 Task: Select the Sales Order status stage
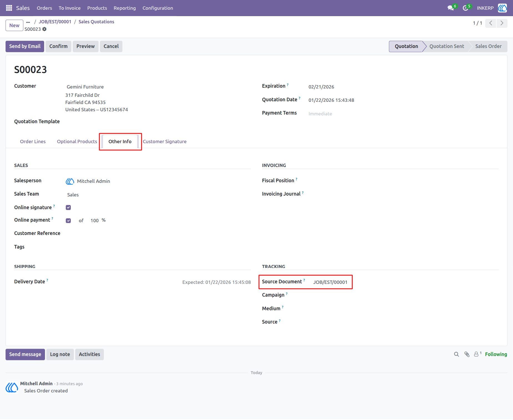click(x=488, y=46)
